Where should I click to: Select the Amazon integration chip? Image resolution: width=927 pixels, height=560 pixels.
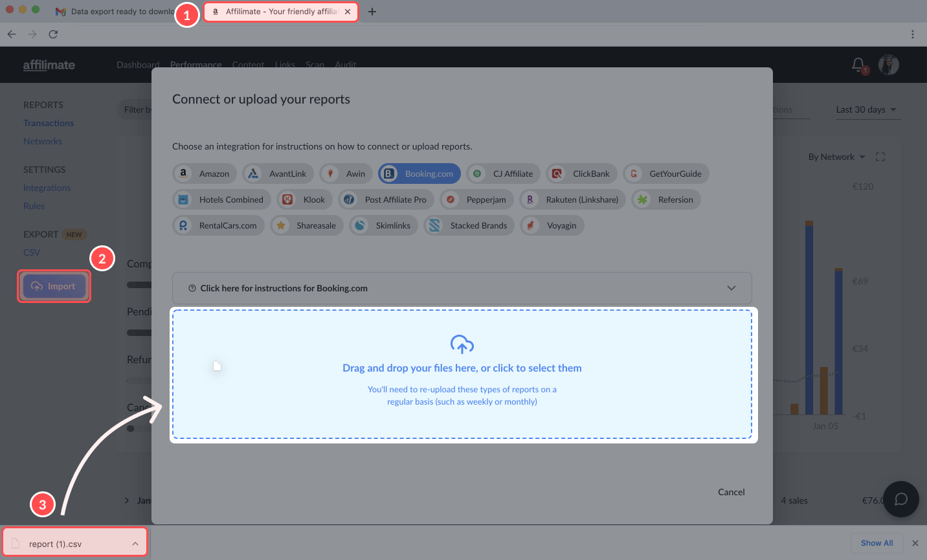coord(205,174)
